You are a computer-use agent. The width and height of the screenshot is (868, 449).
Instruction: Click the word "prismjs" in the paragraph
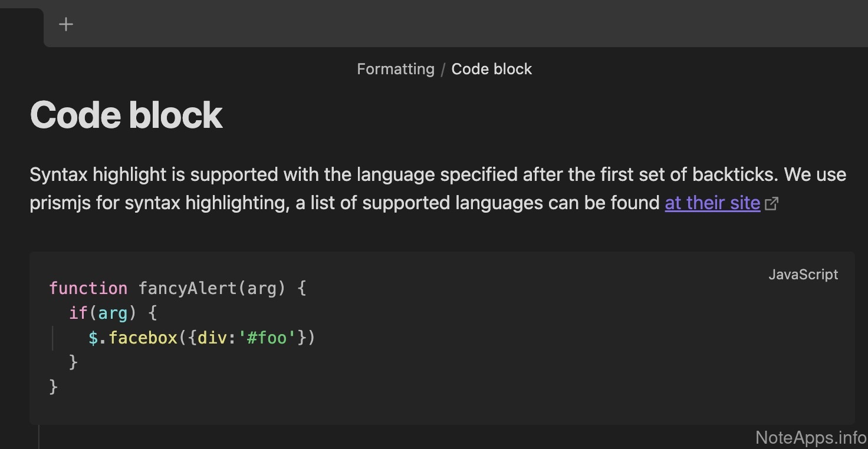pyautogui.click(x=62, y=203)
